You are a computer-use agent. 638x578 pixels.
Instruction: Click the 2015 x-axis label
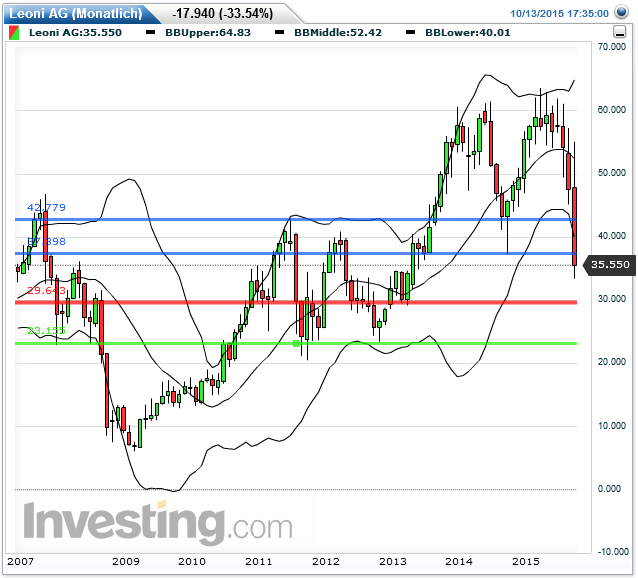coord(526,562)
